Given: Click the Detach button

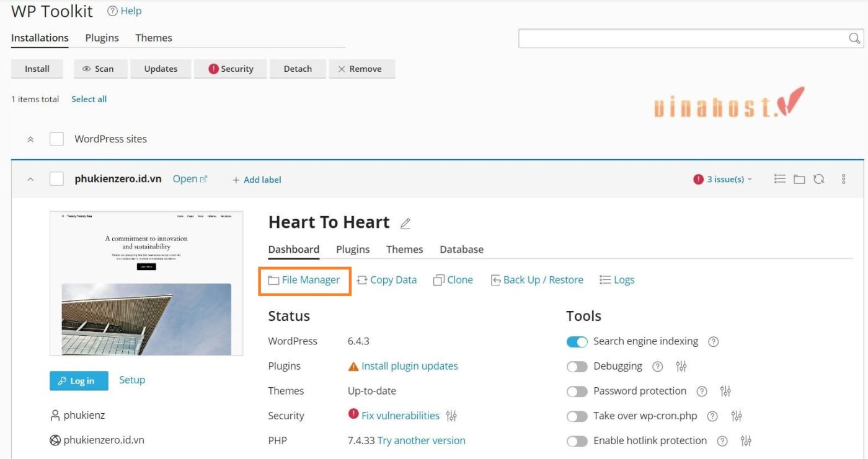Looking at the screenshot, I should [x=298, y=69].
